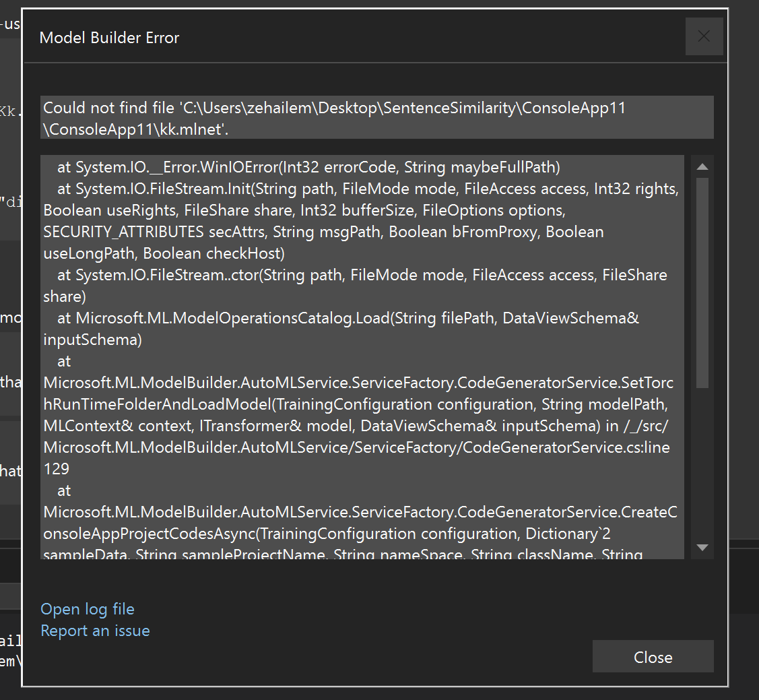Image resolution: width=759 pixels, height=700 pixels.
Task: Click the Model Builder Error title text
Action: click(x=109, y=38)
